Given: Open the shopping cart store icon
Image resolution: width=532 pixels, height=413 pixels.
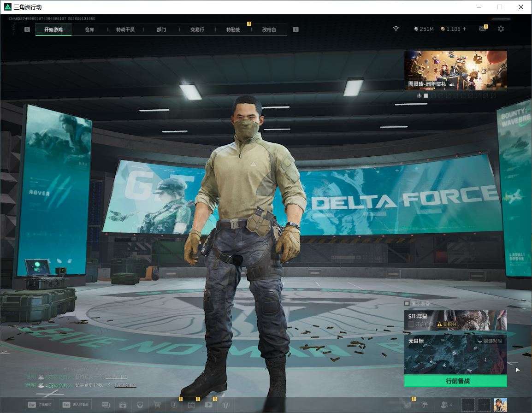Looking at the screenshot, I should point(157,405).
